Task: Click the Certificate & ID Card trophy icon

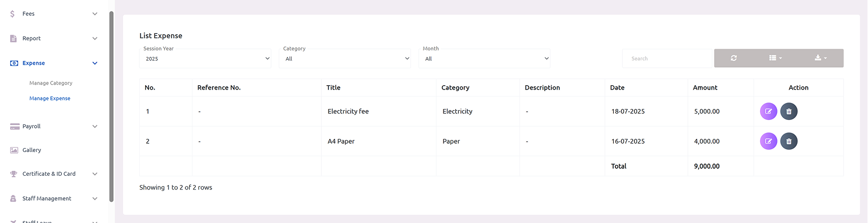Action: [14, 174]
